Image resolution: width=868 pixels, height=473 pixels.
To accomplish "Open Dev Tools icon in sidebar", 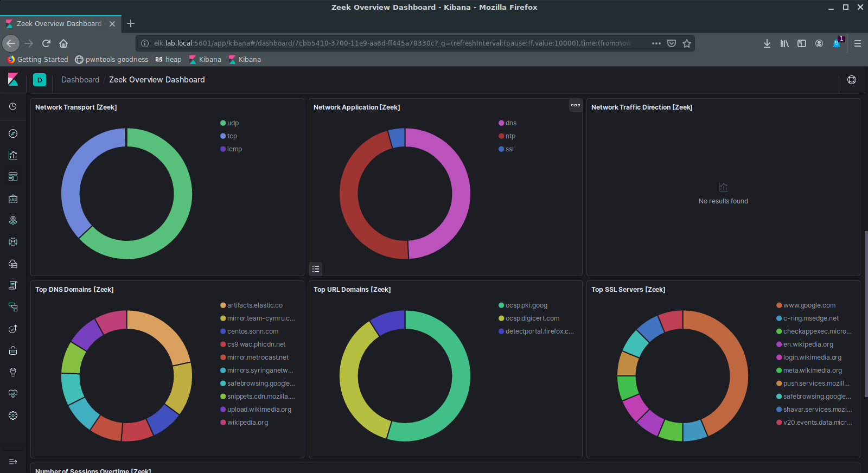I will (13, 372).
